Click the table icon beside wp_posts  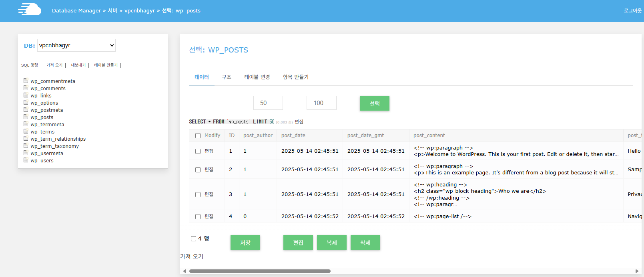click(26, 117)
